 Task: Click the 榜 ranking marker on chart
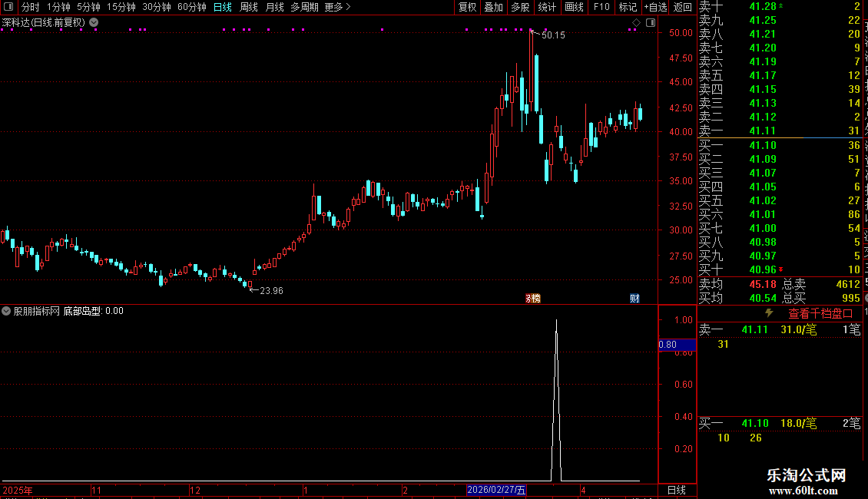pos(532,298)
